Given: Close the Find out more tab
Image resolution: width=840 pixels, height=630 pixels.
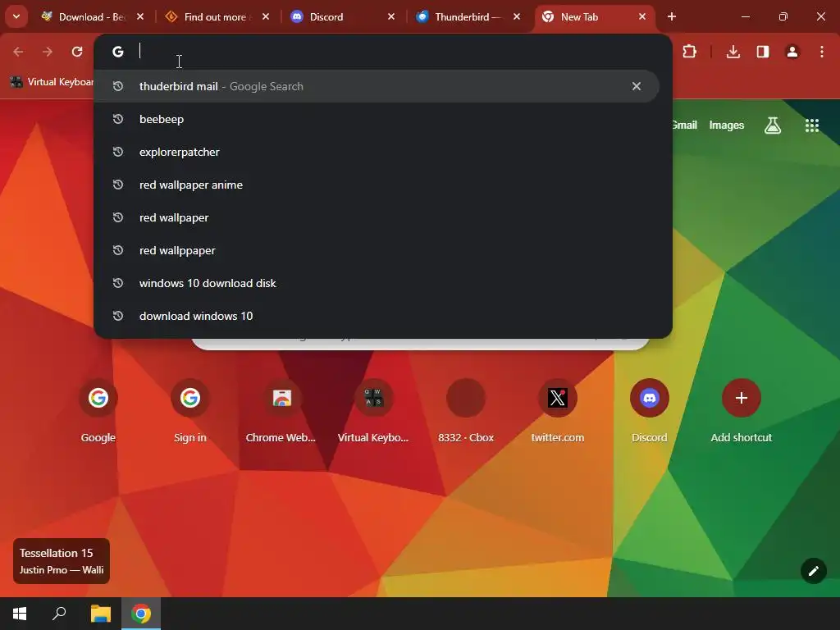Looking at the screenshot, I should pyautogui.click(x=266, y=17).
